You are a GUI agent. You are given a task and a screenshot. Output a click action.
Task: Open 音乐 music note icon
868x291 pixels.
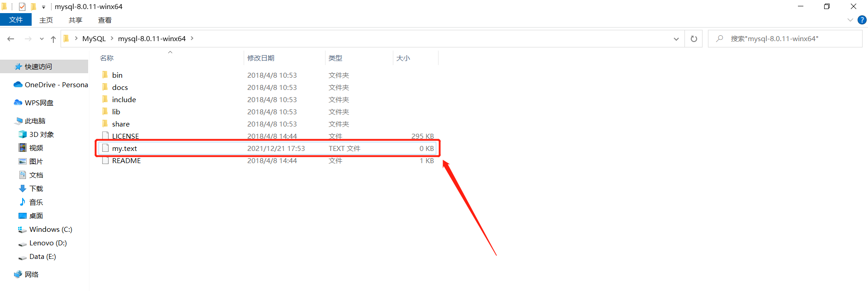(23, 202)
